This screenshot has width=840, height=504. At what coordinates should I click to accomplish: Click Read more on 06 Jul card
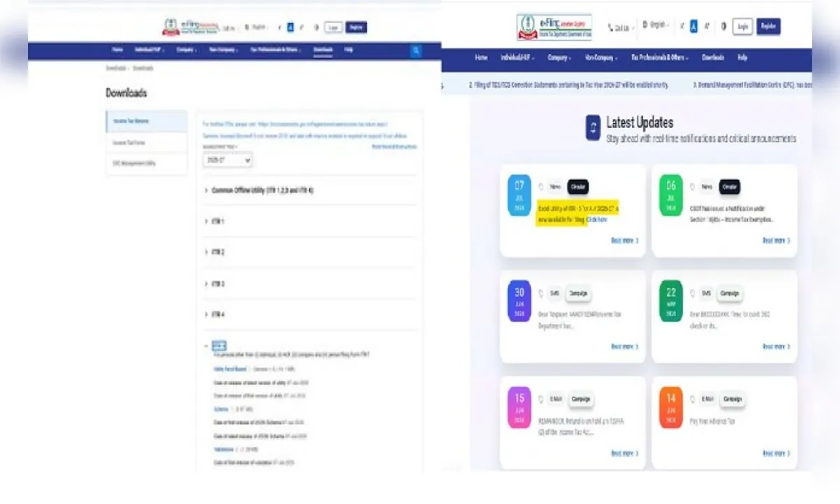pyautogui.click(x=776, y=240)
